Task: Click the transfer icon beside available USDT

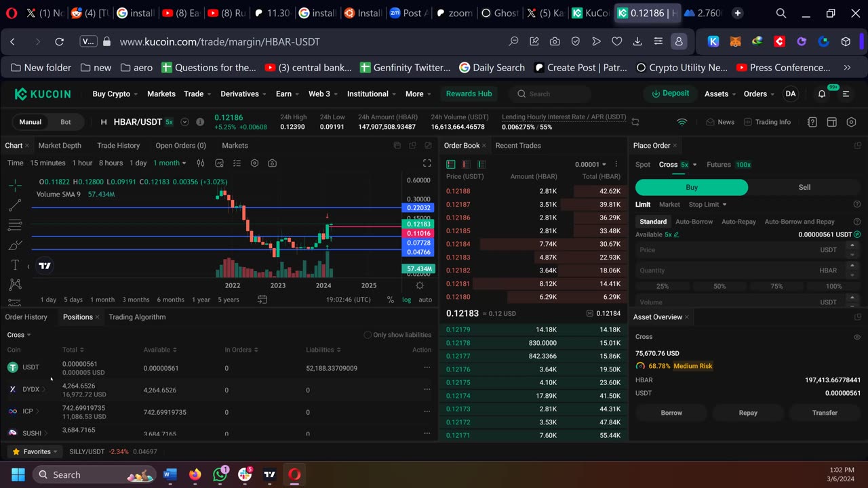Action: [857, 235]
